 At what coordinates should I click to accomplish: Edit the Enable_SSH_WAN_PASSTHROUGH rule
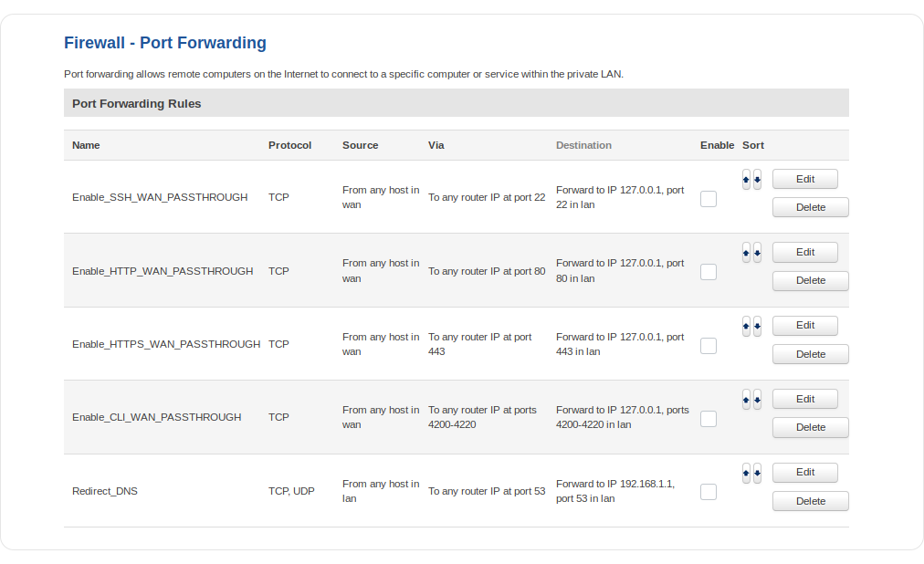pos(804,179)
